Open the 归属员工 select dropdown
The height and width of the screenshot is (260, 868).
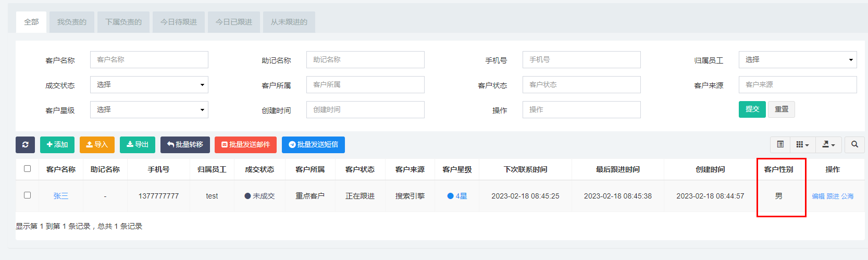coord(798,59)
